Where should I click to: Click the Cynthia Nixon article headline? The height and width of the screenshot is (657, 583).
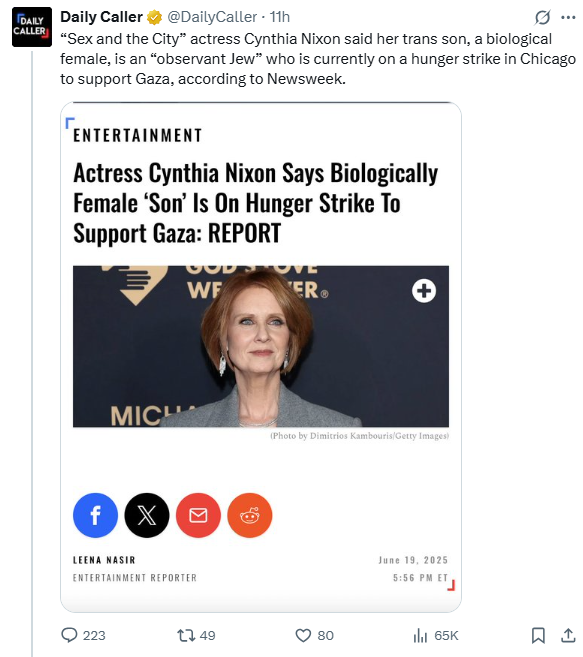click(256, 203)
